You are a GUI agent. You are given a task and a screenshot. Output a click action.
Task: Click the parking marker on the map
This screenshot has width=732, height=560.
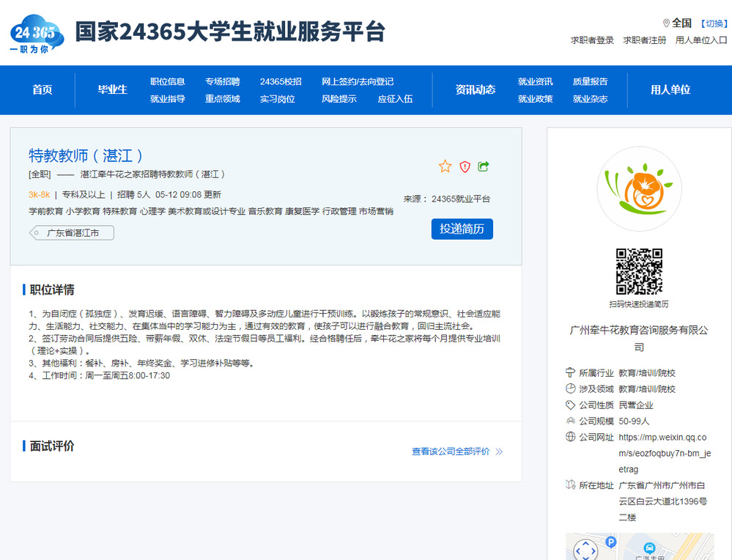(611, 542)
